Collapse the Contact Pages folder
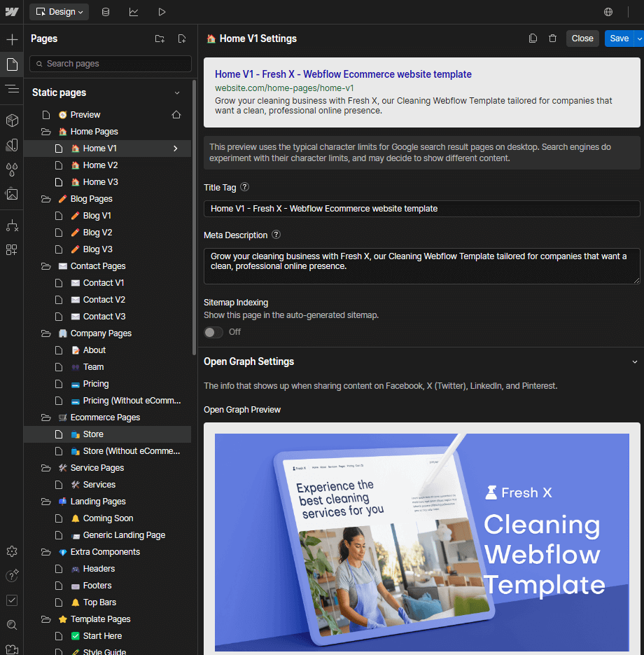The height and width of the screenshot is (655, 644). tap(46, 266)
